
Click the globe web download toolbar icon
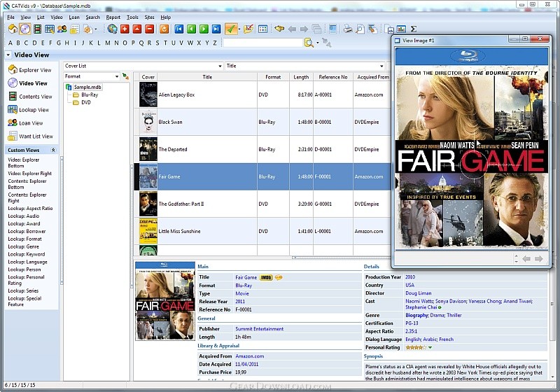[113, 29]
